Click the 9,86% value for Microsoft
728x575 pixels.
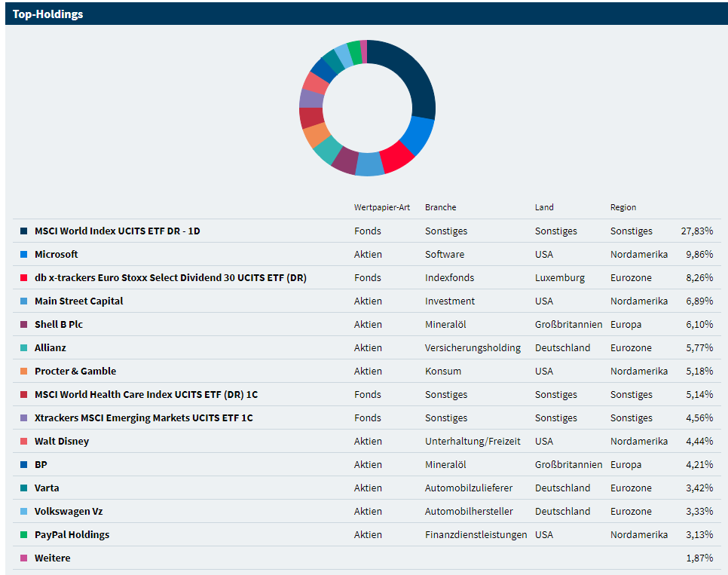tap(699, 255)
